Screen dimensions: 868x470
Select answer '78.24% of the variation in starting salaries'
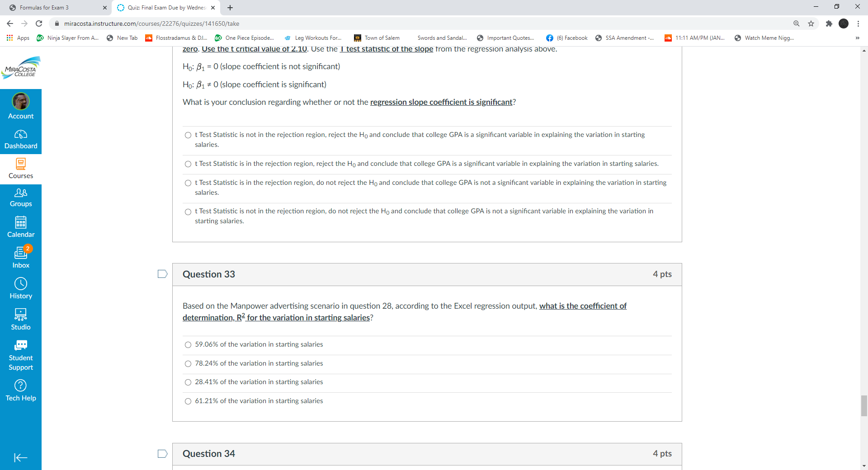188,363
